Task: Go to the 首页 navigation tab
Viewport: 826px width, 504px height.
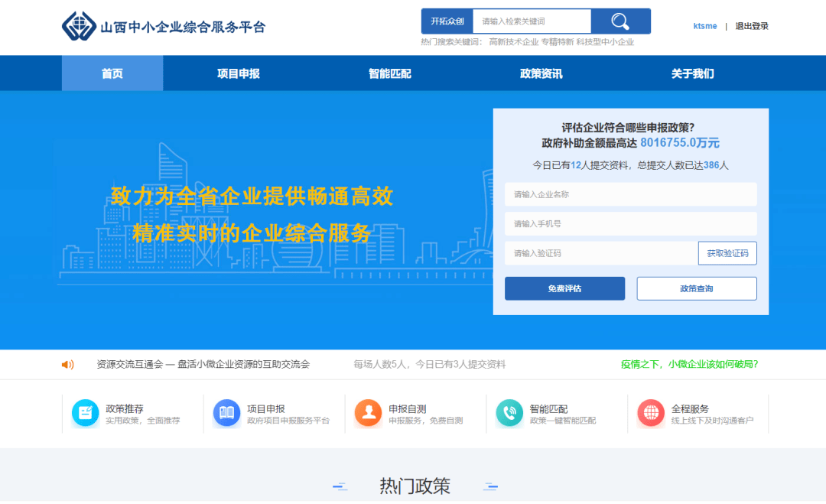Action: point(112,73)
